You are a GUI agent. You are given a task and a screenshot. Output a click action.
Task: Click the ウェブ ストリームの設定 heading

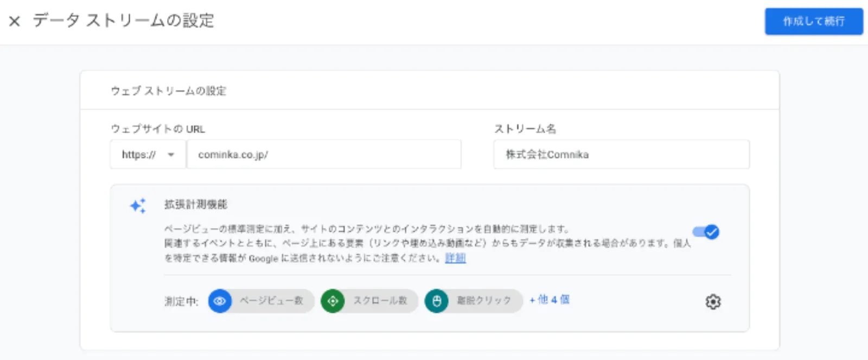(x=169, y=91)
